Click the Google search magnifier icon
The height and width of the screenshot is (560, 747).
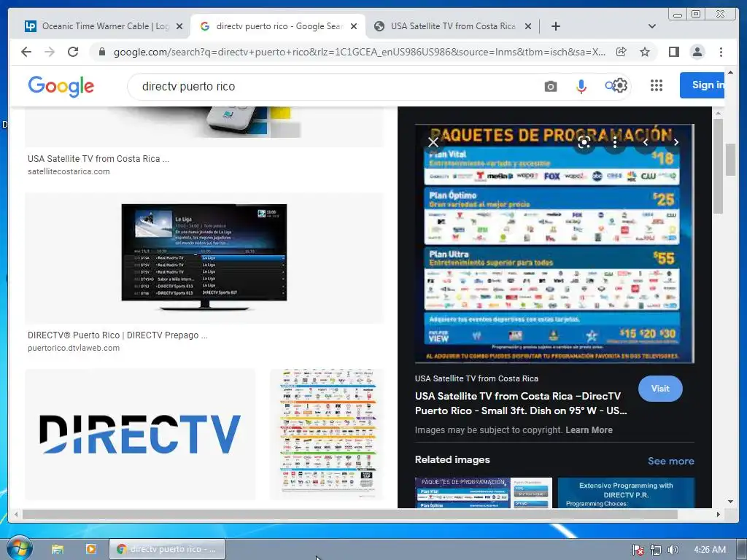coord(609,86)
